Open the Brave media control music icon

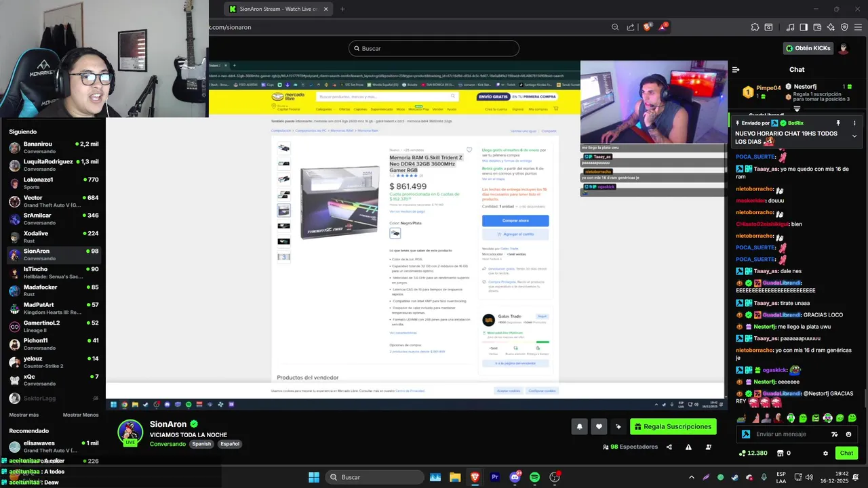pyautogui.click(x=791, y=27)
